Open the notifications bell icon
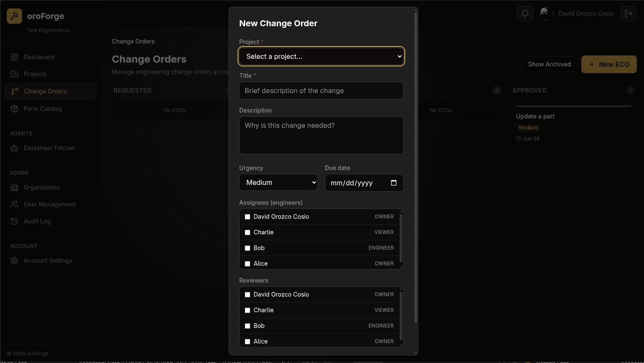Image resolution: width=644 pixels, height=363 pixels. tap(525, 14)
